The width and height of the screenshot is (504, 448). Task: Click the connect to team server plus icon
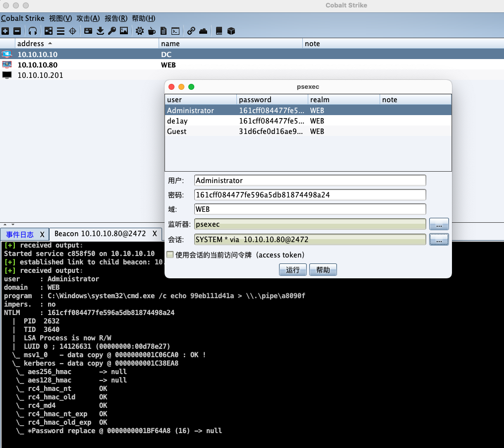tap(5, 31)
